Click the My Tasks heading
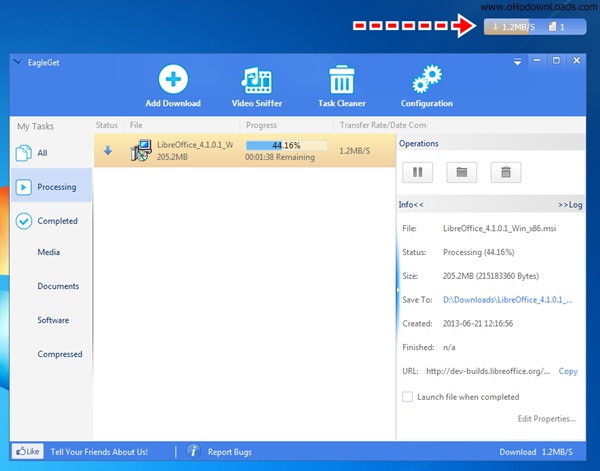This screenshot has width=600, height=471. pyautogui.click(x=35, y=126)
